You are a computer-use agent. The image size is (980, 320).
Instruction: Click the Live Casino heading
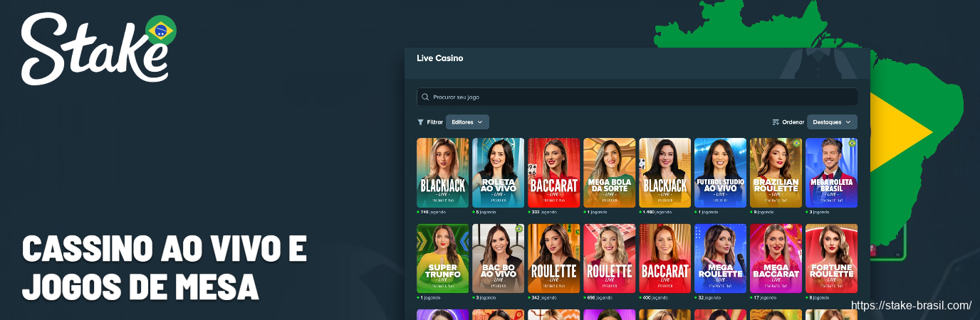click(439, 58)
